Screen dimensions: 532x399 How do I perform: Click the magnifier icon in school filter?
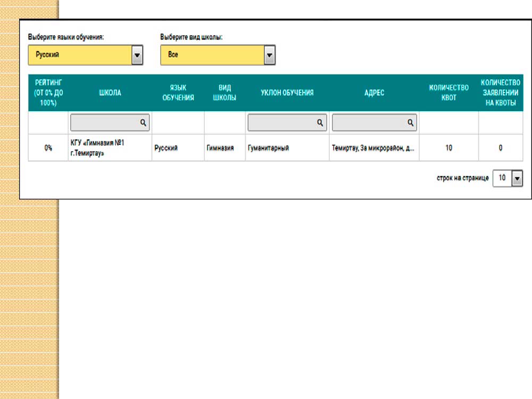[143, 122]
